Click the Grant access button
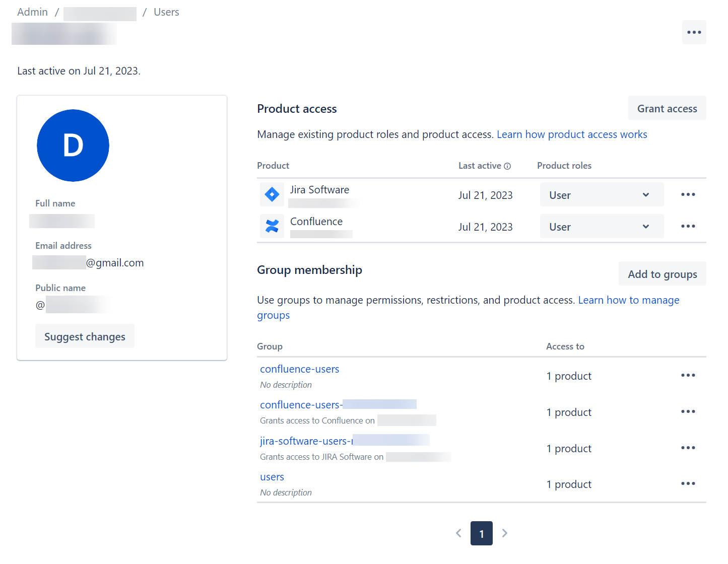 click(x=667, y=108)
